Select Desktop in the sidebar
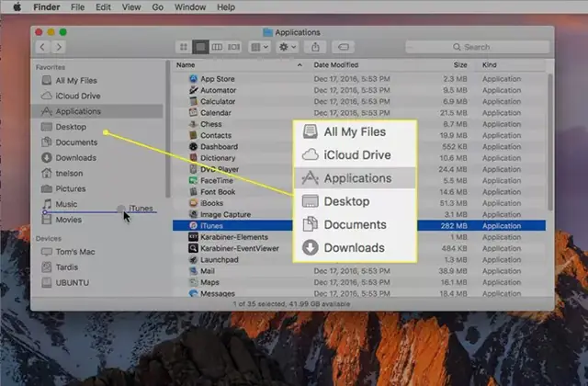 pyautogui.click(x=97, y=127)
